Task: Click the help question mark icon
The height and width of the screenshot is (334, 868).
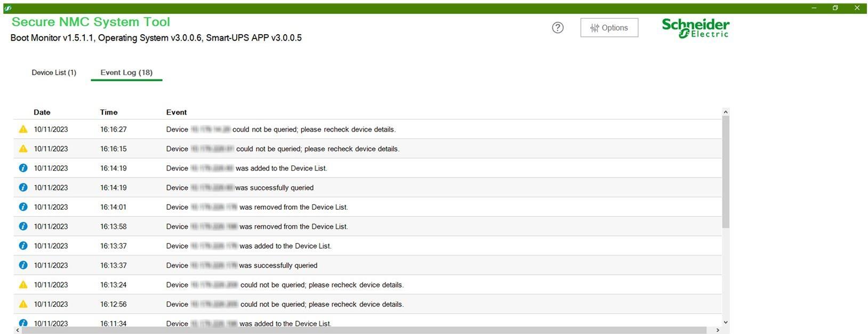Action: coord(558,28)
